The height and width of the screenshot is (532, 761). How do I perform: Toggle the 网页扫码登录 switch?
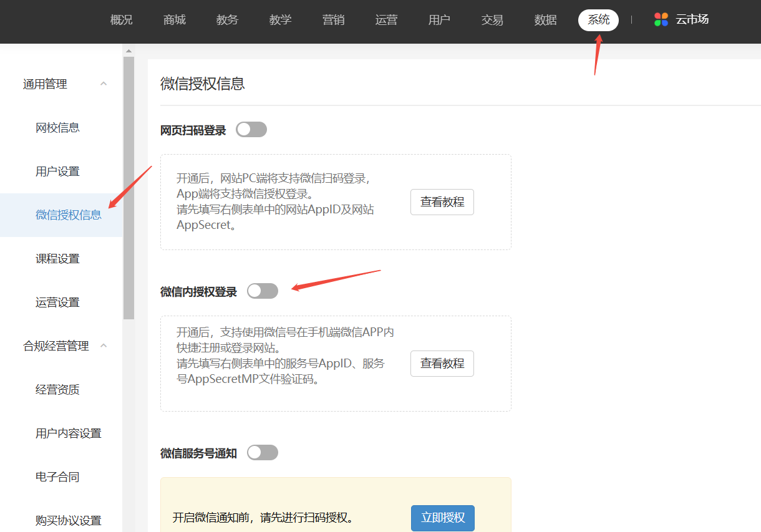251,130
